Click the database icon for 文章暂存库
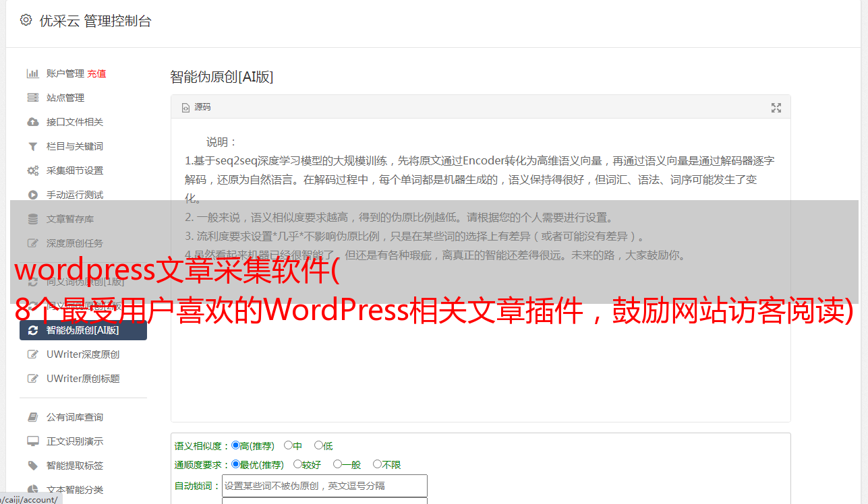This screenshot has width=868, height=504. pos(32,219)
